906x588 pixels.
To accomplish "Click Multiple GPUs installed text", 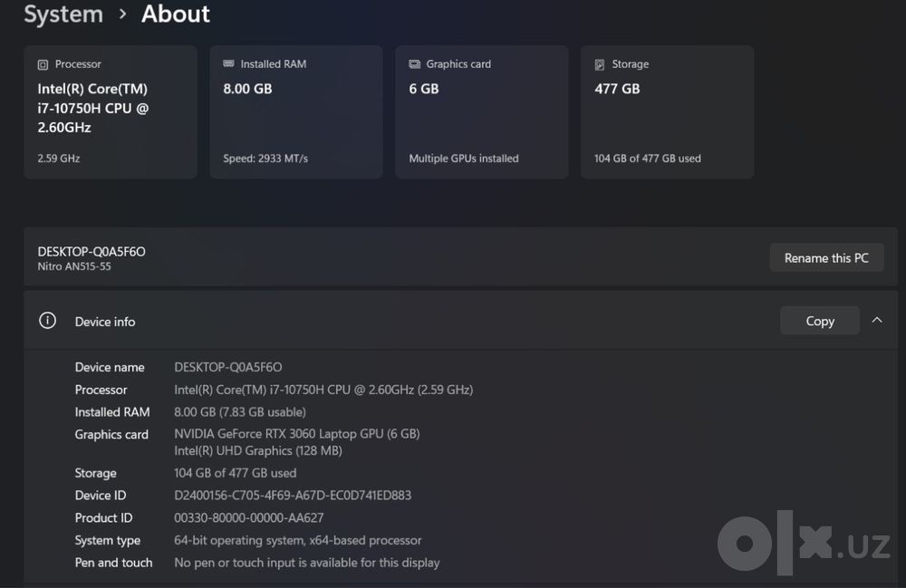I will click(464, 159).
